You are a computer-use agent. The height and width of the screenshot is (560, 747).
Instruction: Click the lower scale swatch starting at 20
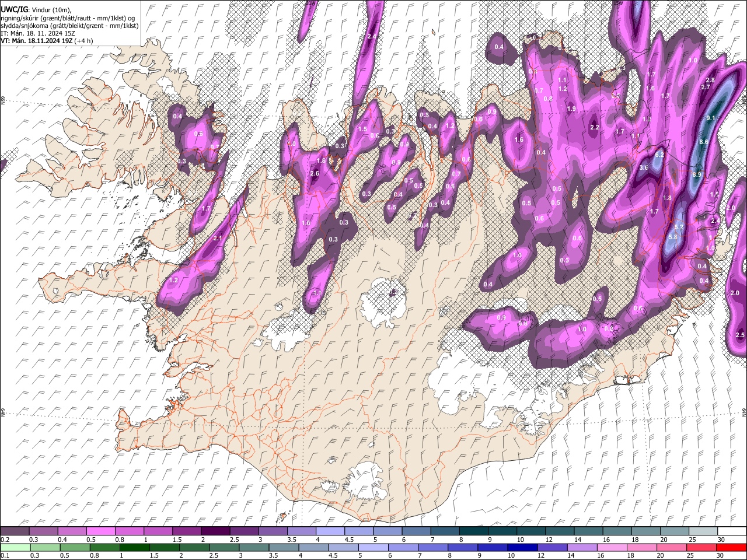(x=672, y=547)
